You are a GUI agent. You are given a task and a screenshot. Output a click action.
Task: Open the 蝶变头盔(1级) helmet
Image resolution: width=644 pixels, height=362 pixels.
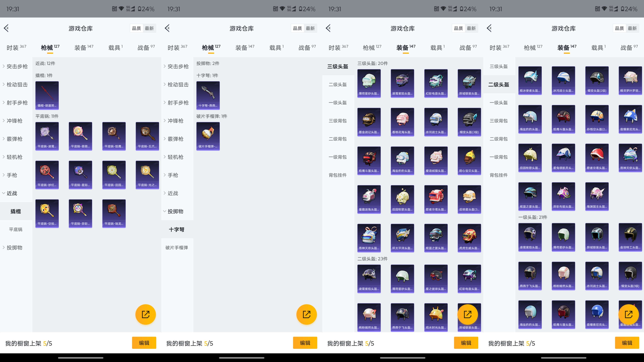tap(630, 276)
